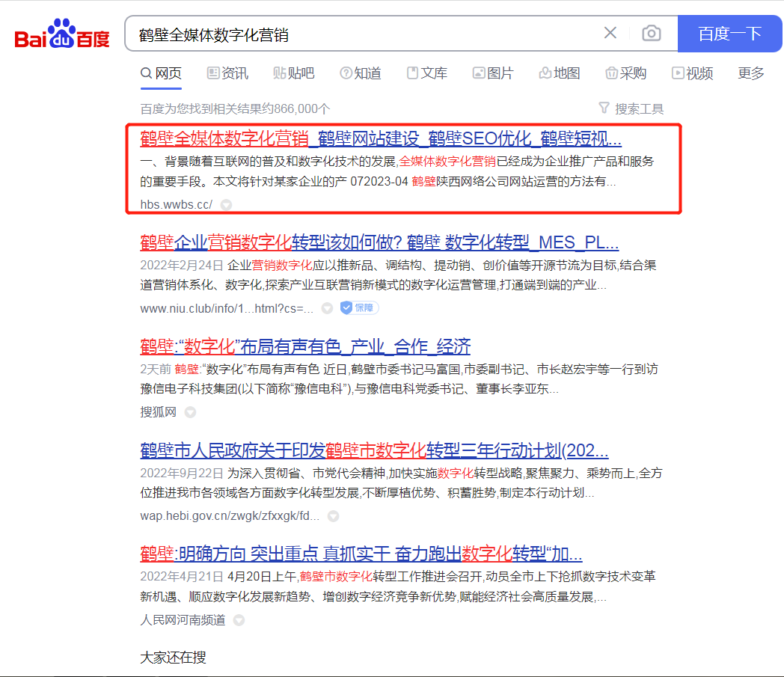
Task: Click the 大家还在搜 heading
Action: 173,658
